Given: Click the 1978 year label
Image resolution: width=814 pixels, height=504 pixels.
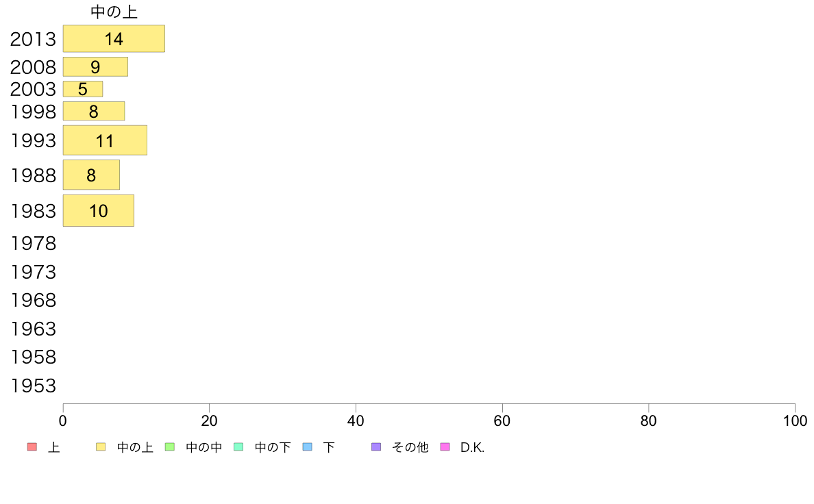Looking at the screenshot, I should click(33, 243).
